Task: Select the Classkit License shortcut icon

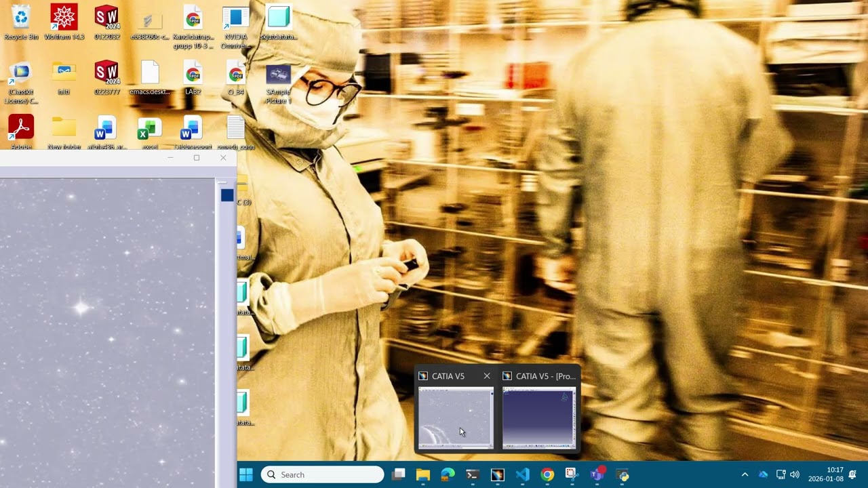Action: tap(21, 82)
